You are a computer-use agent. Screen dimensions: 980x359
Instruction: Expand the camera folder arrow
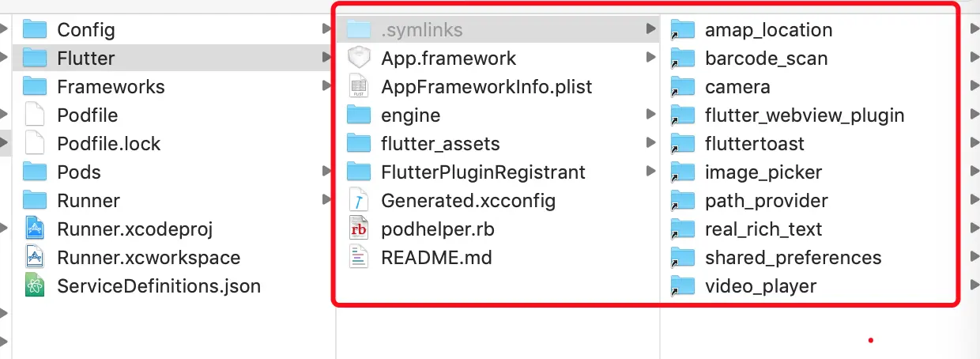(971, 86)
